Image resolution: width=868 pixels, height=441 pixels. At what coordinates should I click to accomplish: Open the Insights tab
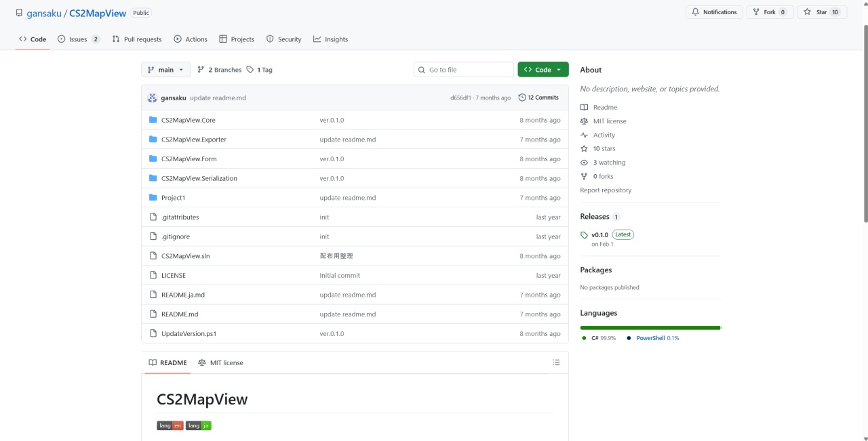(x=330, y=39)
